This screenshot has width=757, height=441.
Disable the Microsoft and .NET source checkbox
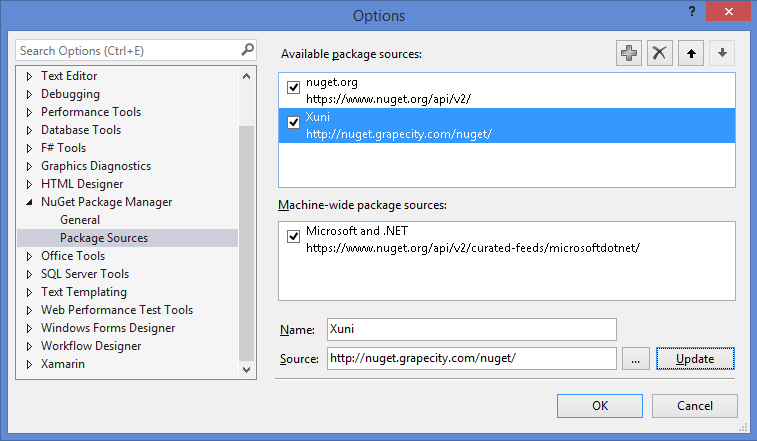tap(293, 237)
